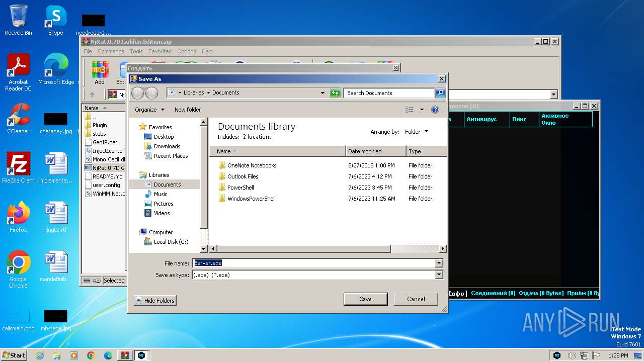Click the Media Player taskbar icon
Screen dimensions: 644x362
click(x=74, y=355)
